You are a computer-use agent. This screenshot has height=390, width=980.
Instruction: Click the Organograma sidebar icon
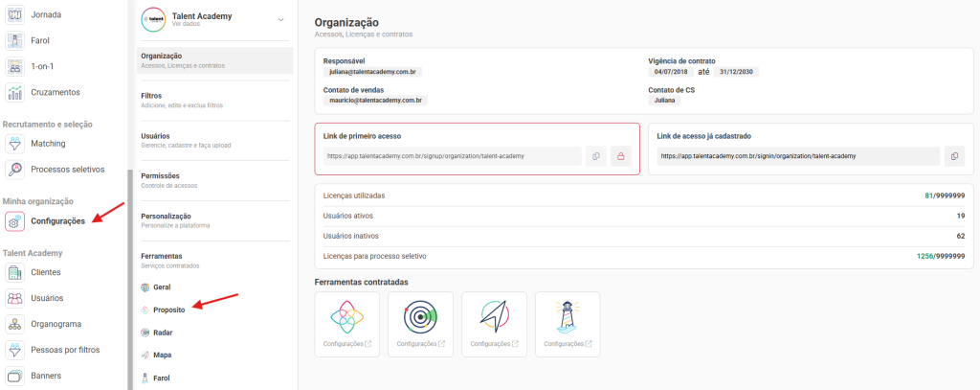coord(15,324)
